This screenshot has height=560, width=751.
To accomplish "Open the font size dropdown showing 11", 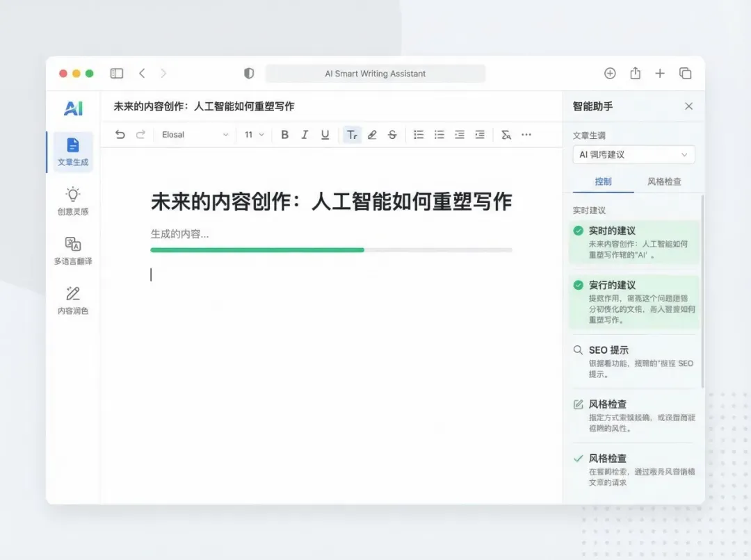I will [x=255, y=135].
